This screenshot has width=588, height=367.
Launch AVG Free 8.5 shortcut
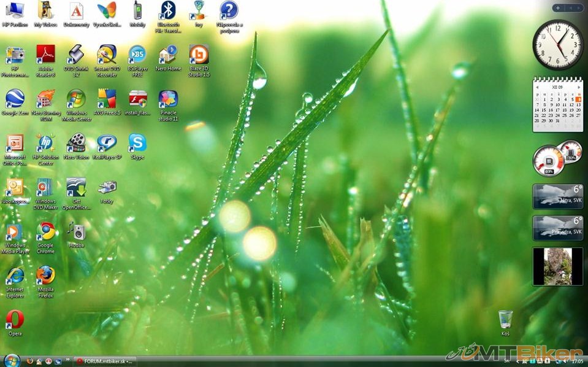[x=107, y=99]
